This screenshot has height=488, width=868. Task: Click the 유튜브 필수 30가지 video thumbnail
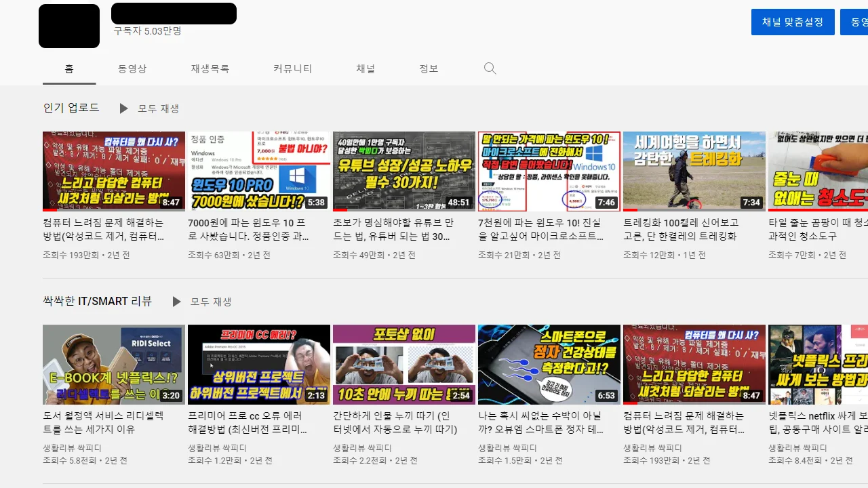click(403, 171)
